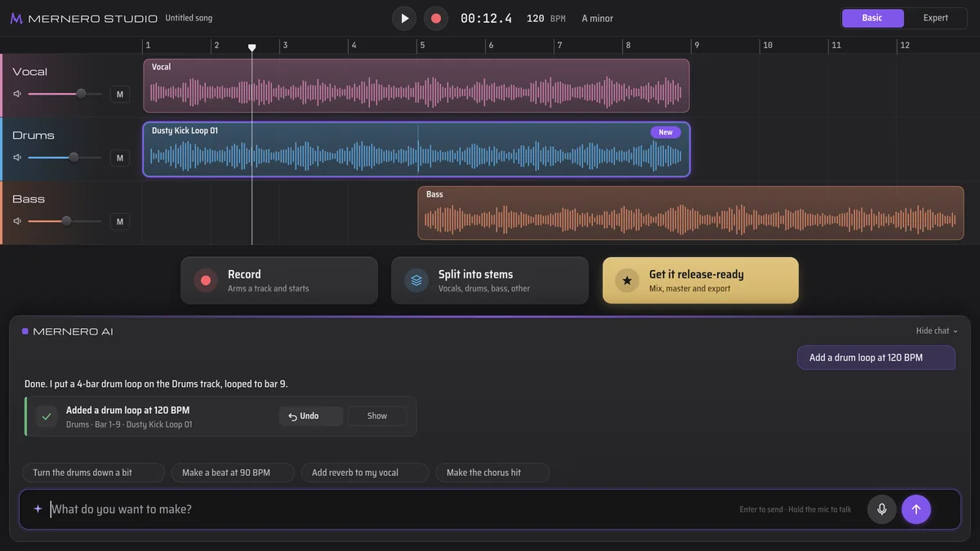Screen dimensions: 980x551
Task: Open the Split into stems card
Action: click(x=490, y=281)
